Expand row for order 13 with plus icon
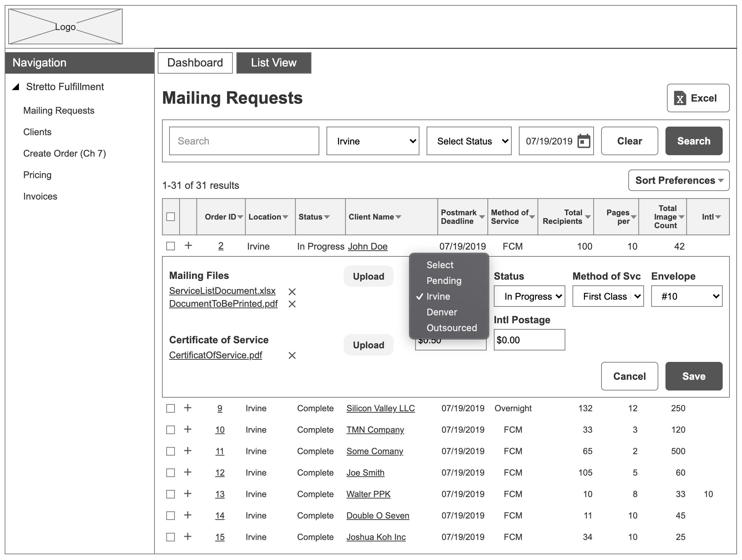 pyautogui.click(x=187, y=494)
